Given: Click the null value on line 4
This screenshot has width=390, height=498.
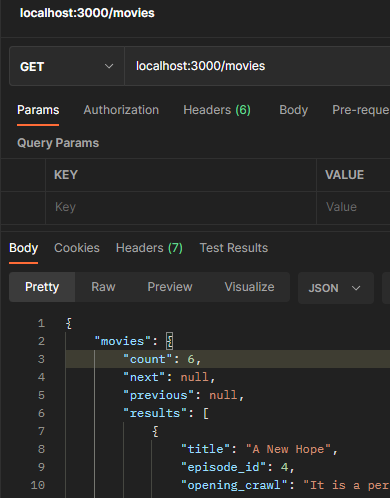Looking at the screenshot, I should pyautogui.click(x=195, y=377).
